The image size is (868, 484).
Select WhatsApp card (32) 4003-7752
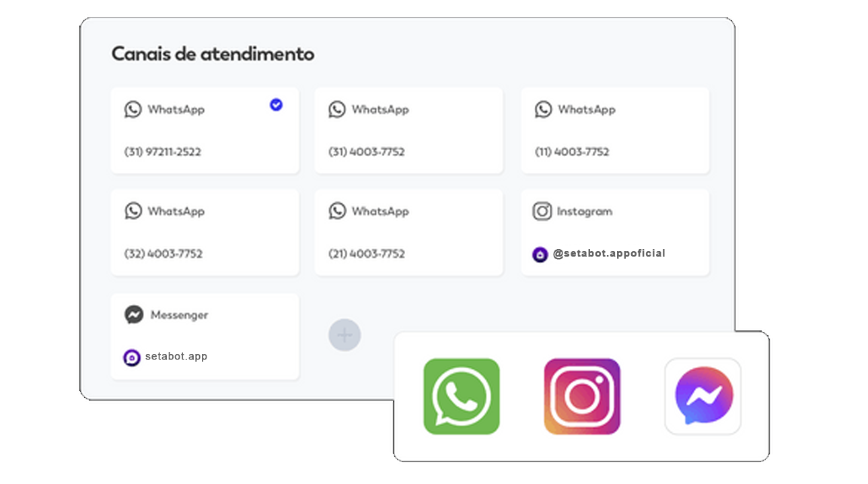click(x=205, y=232)
